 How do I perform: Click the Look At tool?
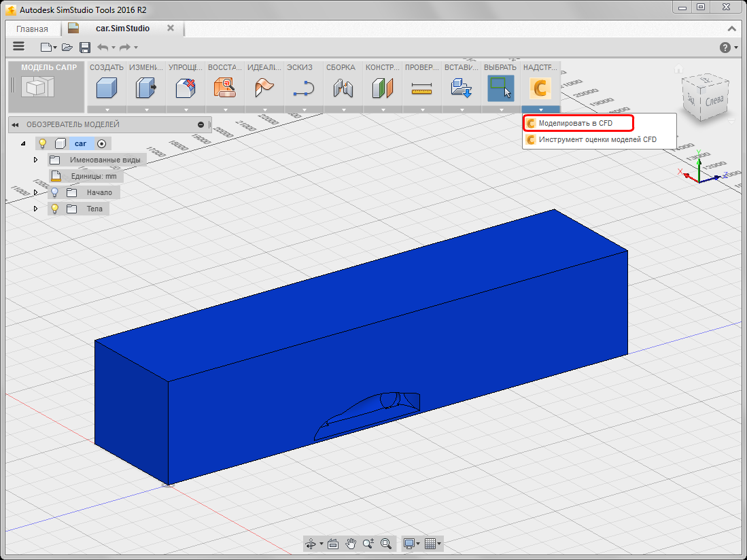click(x=333, y=543)
